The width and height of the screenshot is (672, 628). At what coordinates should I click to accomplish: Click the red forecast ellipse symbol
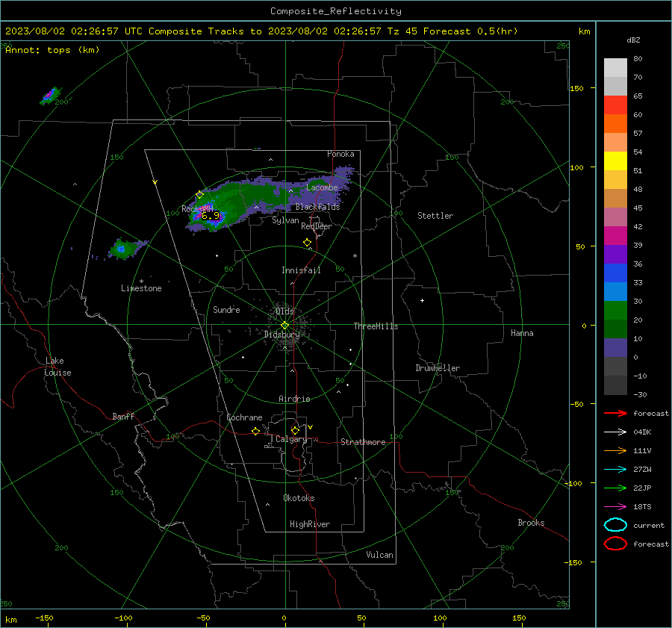click(x=615, y=544)
